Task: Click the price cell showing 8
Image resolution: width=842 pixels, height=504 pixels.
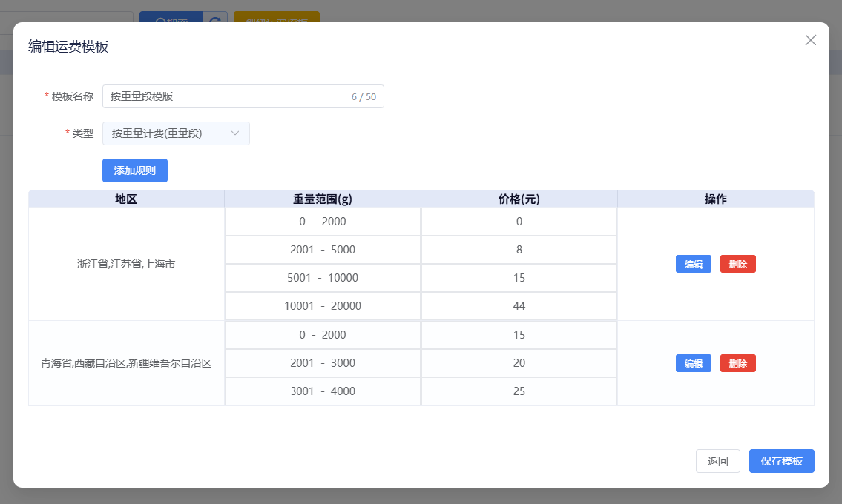Action: point(519,250)
